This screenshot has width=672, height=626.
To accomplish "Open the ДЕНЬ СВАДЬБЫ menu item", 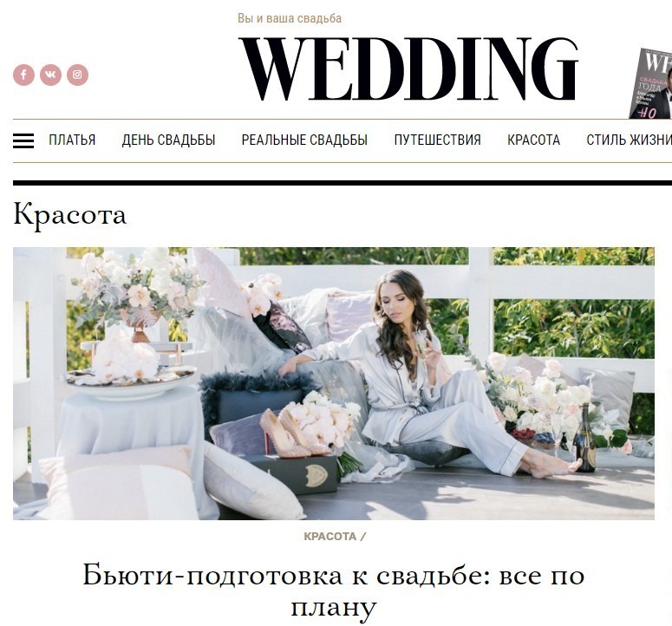I will pyautogui.click(x=168, y=140).
